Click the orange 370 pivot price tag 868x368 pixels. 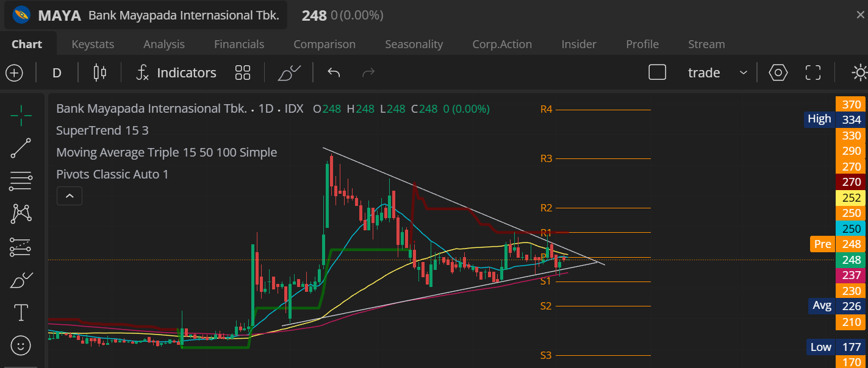click(x=851, y=104)
